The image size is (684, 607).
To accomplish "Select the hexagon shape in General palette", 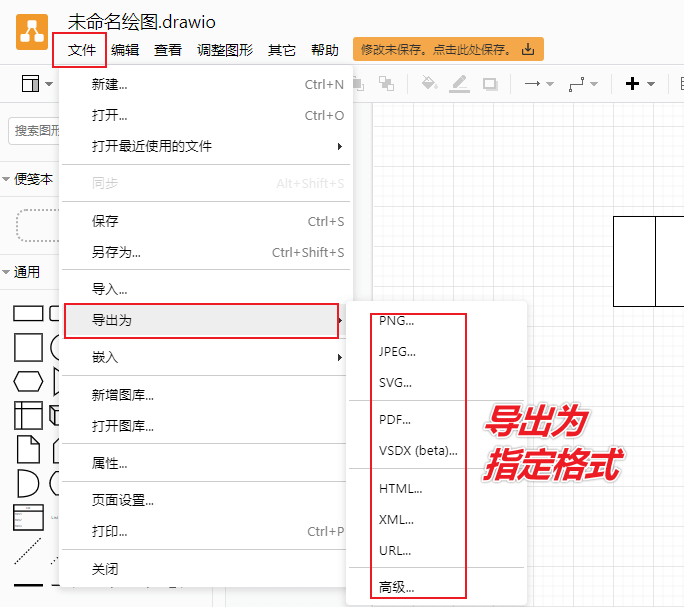I will pyautogui.click(x=28, y=381).
